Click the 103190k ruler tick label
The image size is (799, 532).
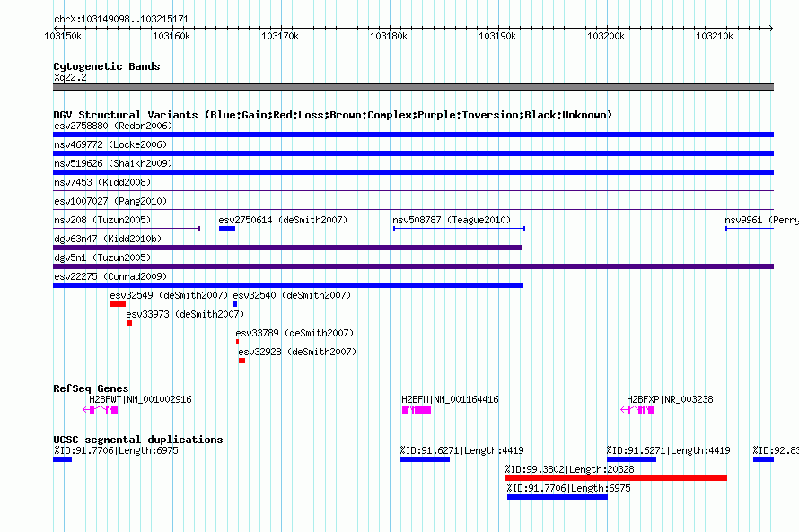[497, 36]
